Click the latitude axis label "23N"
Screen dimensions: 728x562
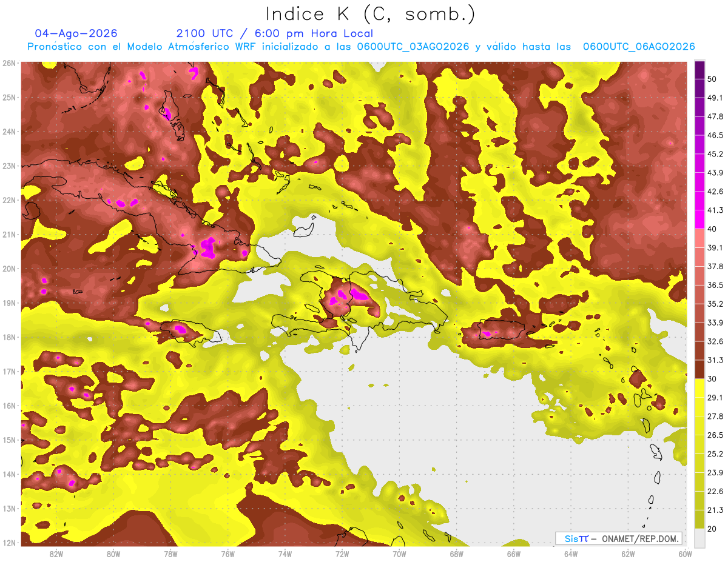[x=8, y=166]
